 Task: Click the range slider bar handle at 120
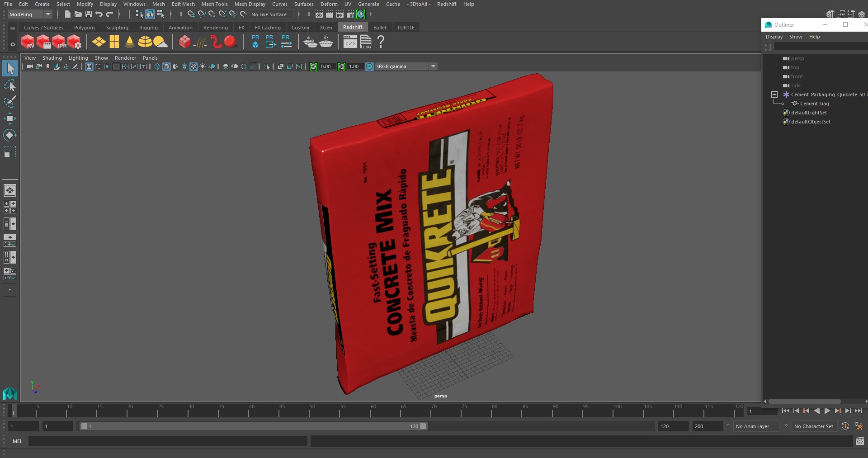423,426
